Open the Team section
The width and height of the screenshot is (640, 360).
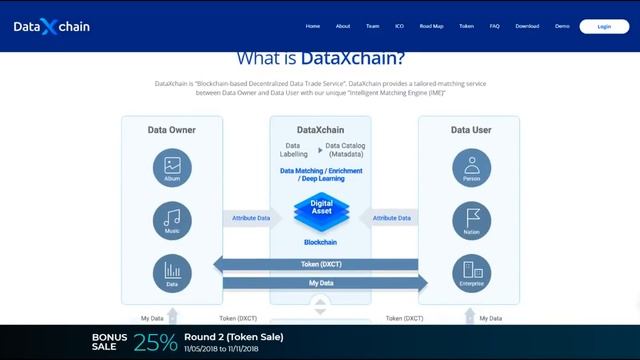click(x=373, y=26)
